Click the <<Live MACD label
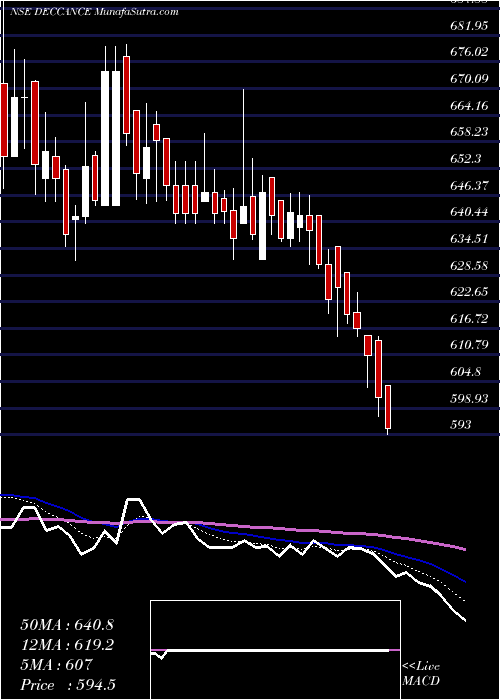 [x=421, y=674]
